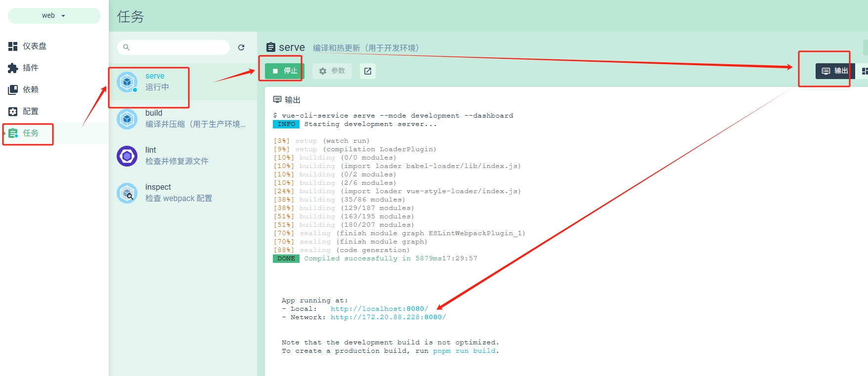Select the running serve task
Image resolution: width=868 pixels, height=376 pixels.
tap(157, 82)
